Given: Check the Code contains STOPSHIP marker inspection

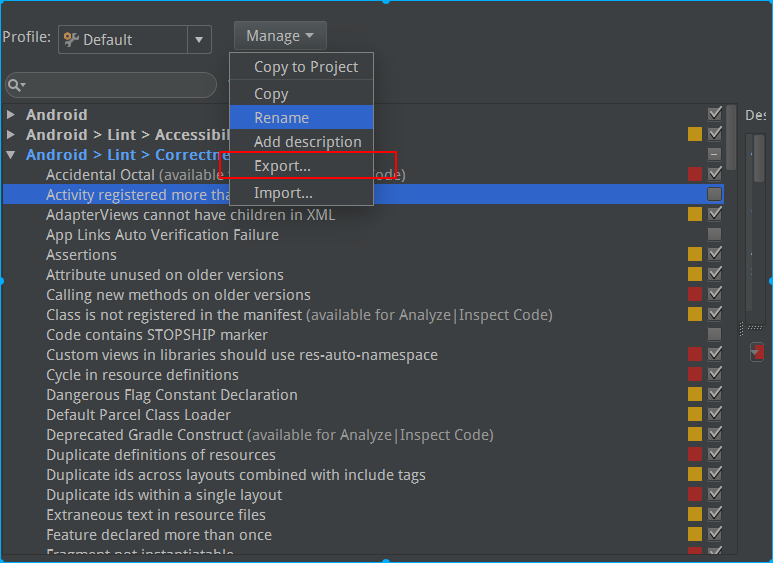Looking at the screenshot, I should point(714,334).
